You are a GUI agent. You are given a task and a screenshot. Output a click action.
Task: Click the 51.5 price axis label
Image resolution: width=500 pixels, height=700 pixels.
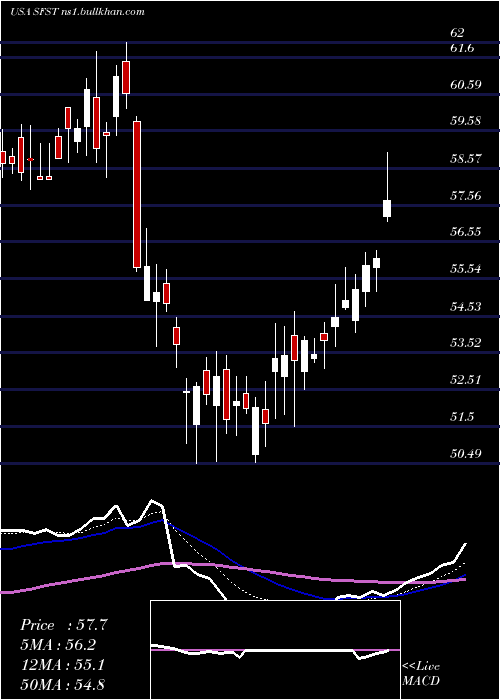[462, 417]
